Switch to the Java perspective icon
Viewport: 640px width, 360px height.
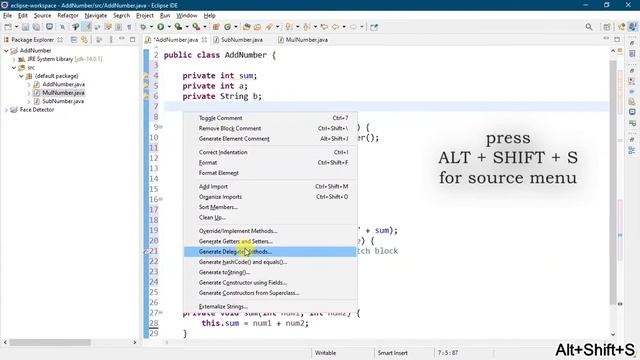tap(632, 27)
